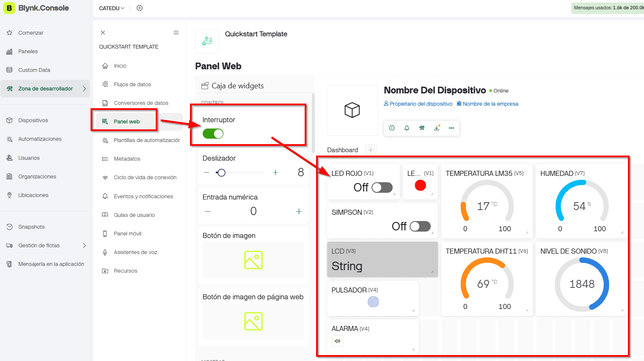This screenshot has height=361, width=644.
Task: Increase Entrada numérica with plus button
Action: 299,211
